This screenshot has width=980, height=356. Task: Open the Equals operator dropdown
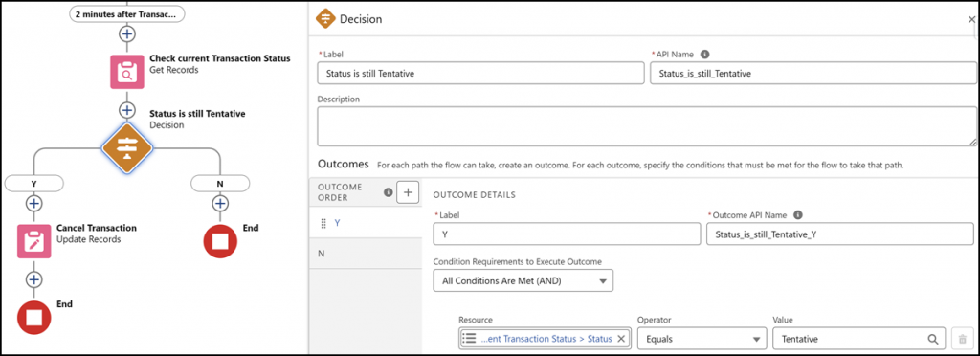[702, 339]
